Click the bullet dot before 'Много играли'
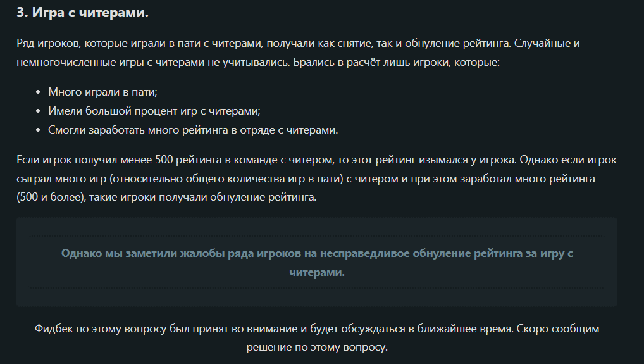Image resolution: width=644 pixels, height=364 pixels. pos(38,92)
